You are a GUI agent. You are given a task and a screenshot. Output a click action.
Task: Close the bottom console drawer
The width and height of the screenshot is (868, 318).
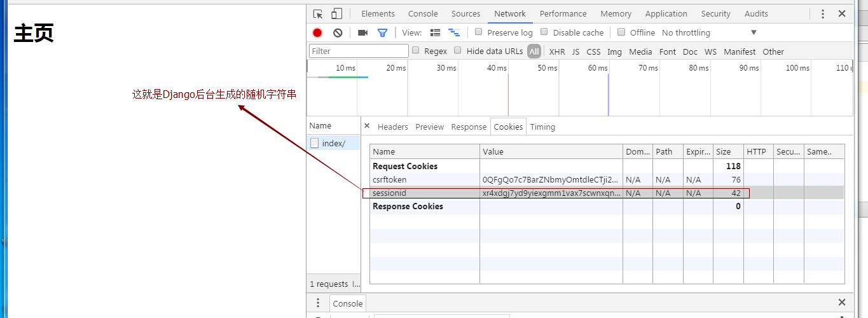pos(842,303)
